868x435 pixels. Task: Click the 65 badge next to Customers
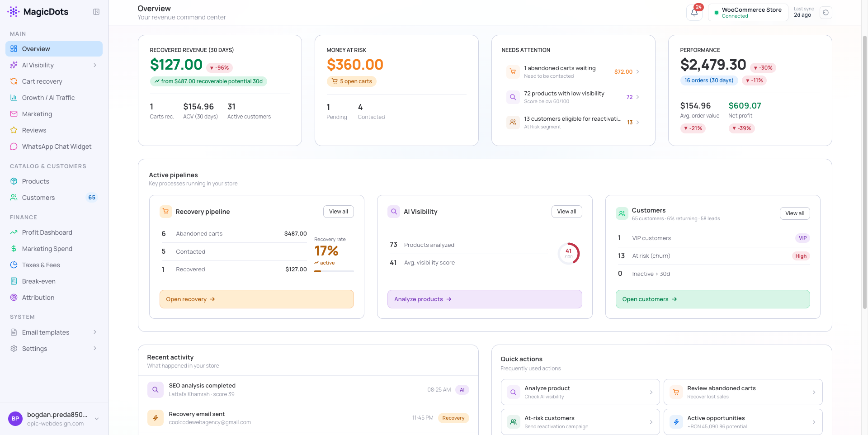click(92, 198)
